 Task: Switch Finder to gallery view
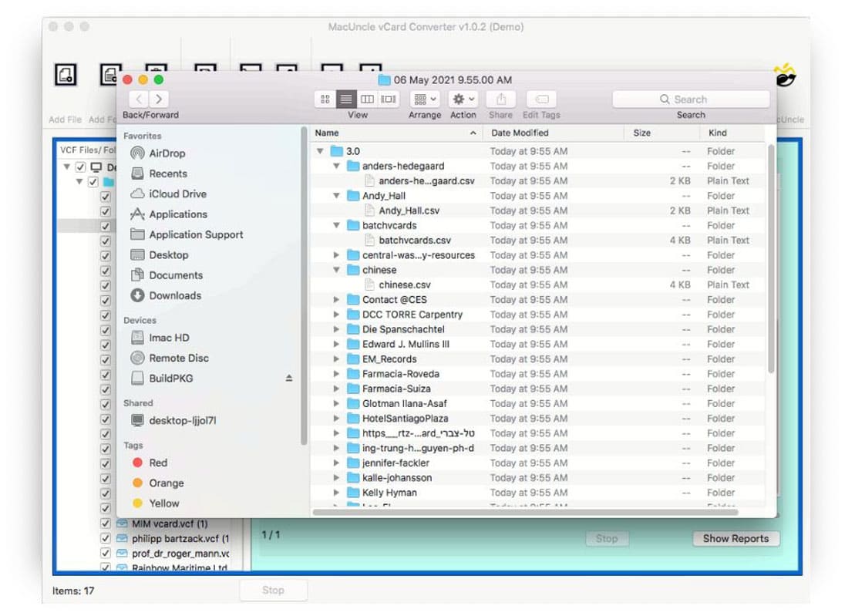[x=389, y=99]
